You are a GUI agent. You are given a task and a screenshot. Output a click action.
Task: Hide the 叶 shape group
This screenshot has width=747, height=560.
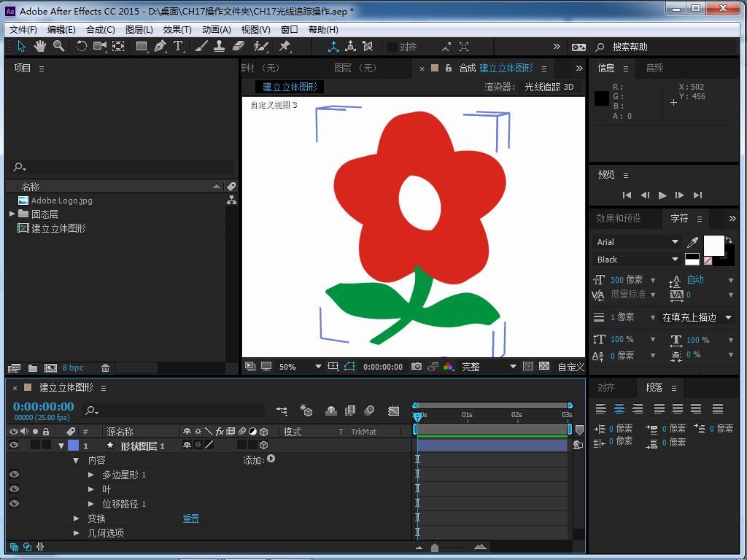(14, 489)
